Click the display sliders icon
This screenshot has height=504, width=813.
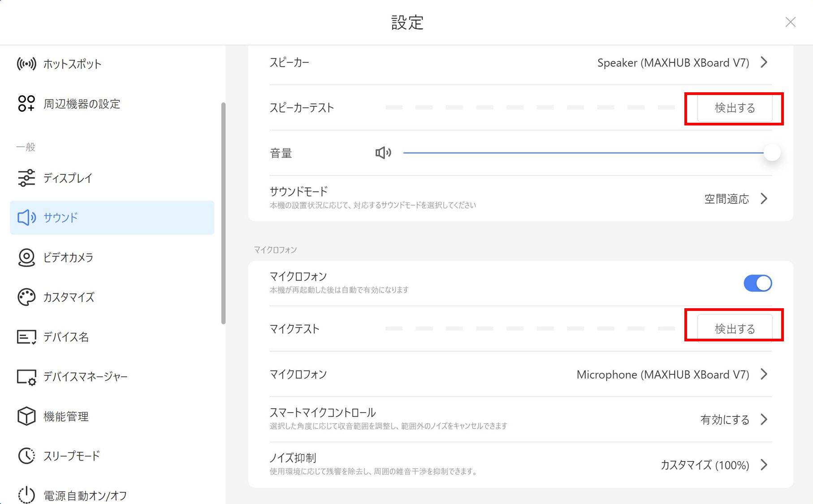point(26,178)
